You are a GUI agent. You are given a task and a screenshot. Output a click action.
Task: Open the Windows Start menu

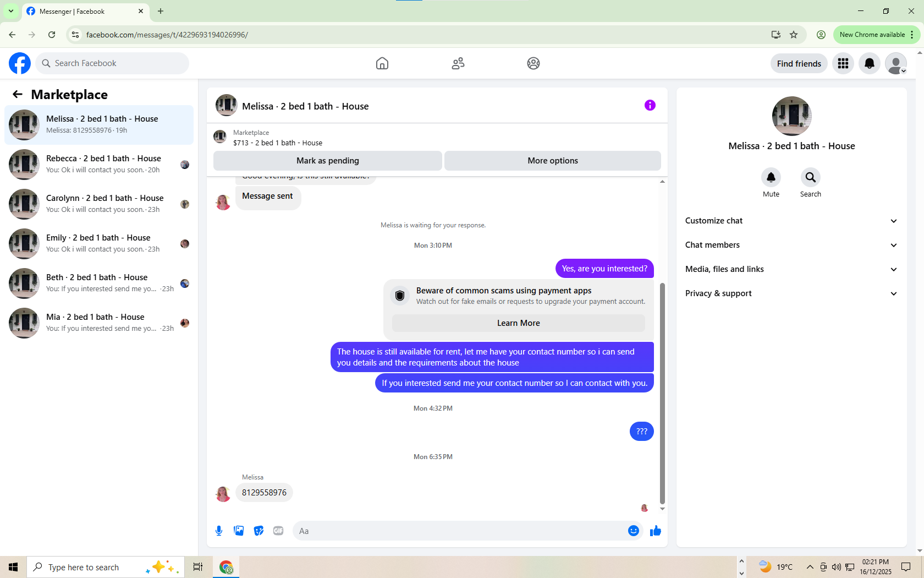pos(13,567)
